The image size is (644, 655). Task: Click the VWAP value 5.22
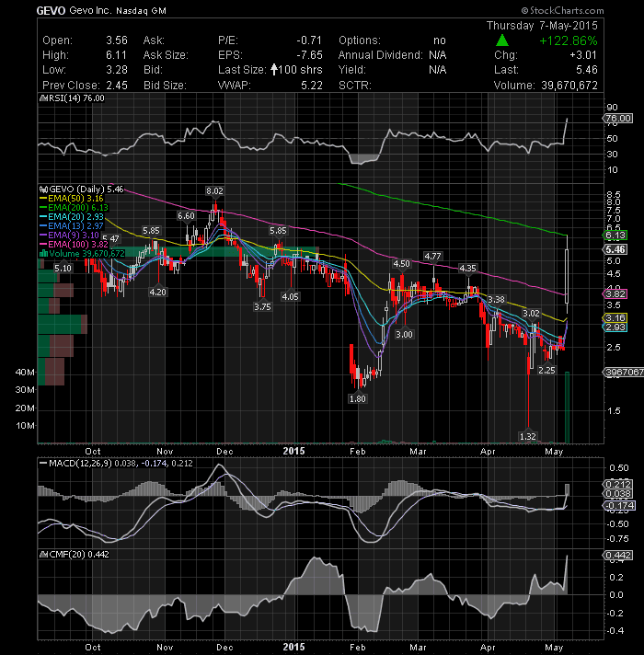(x=312, y=86)
